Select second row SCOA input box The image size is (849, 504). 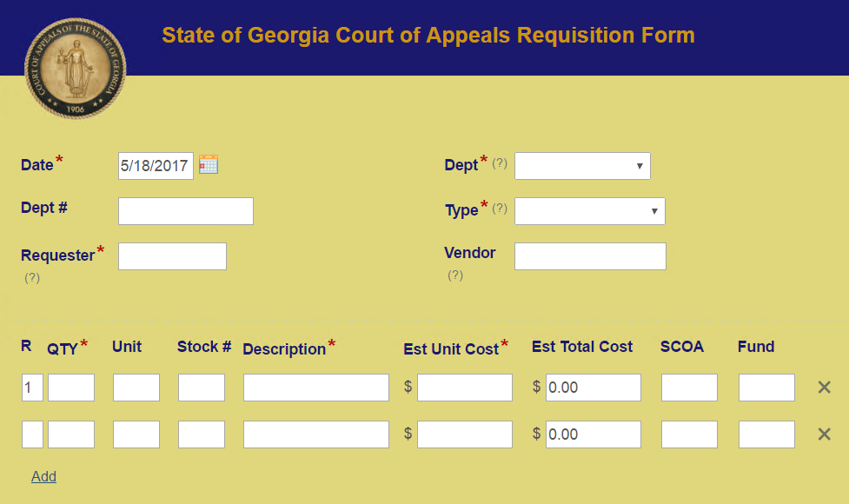point(689,434)
